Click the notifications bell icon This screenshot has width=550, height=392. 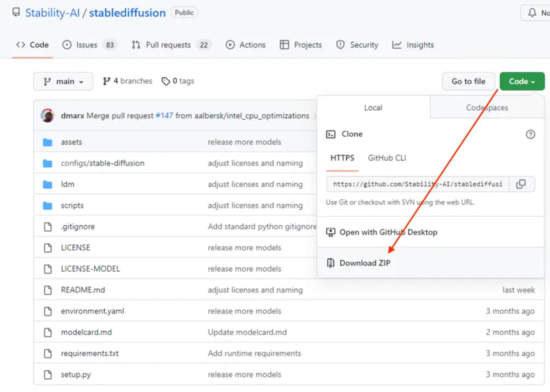coord(531,13)
